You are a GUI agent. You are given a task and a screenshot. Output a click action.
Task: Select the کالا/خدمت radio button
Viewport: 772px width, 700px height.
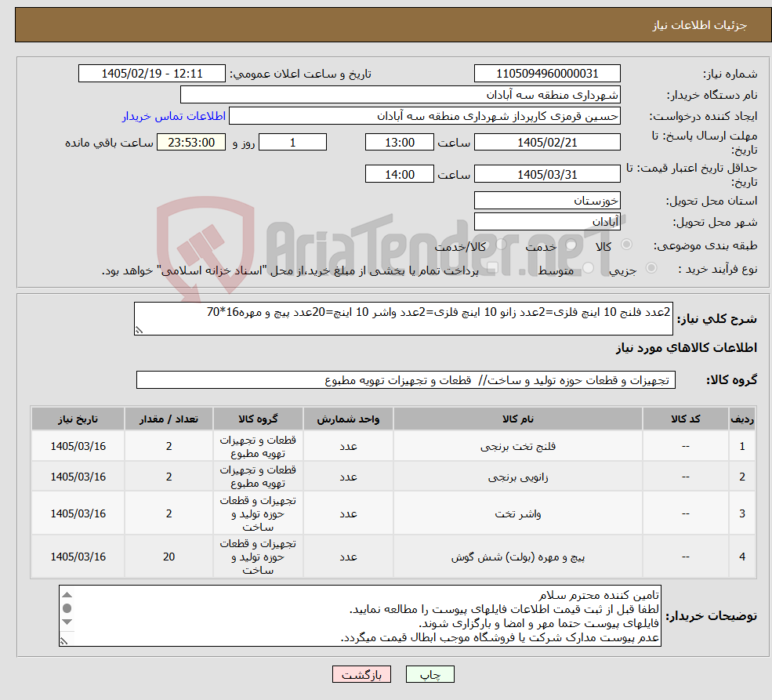click(x=501, y=245)
